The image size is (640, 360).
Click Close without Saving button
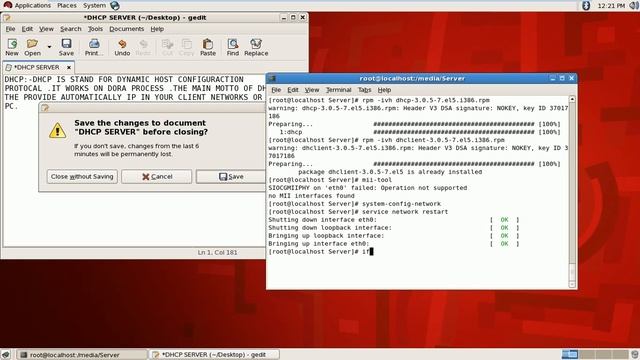click(x=82, y=176)
